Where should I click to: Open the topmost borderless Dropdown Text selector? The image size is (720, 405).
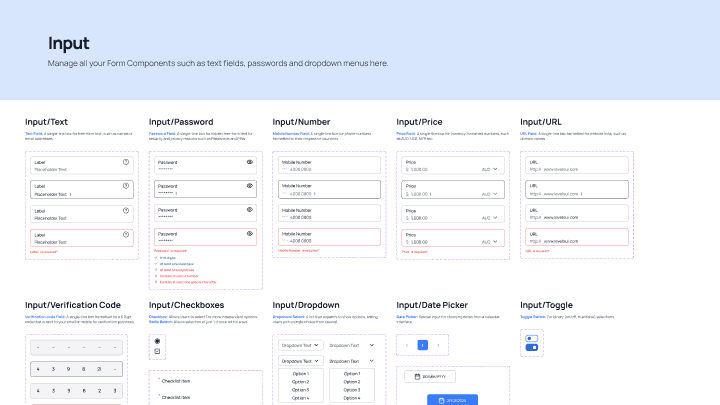coord(352,345)
